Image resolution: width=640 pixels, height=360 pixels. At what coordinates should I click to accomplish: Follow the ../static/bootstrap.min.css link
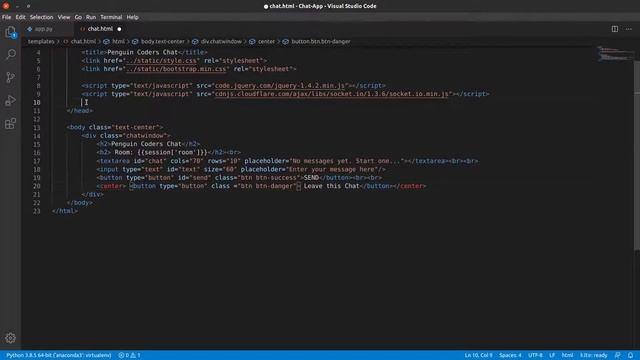tap(176, 69)
